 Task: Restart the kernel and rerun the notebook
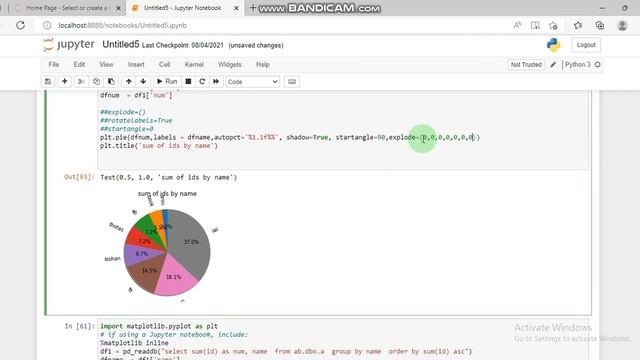216,82
